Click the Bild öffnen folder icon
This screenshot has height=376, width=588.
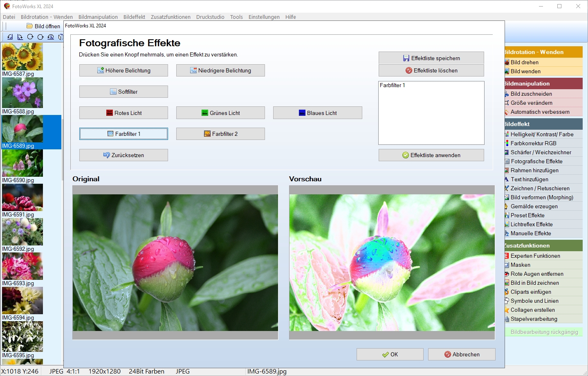[30, 26]
